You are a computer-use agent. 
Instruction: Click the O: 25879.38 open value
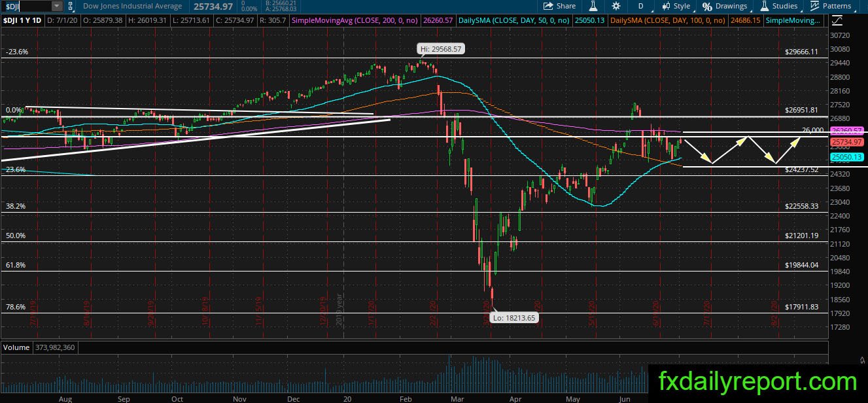coord(101,21)
